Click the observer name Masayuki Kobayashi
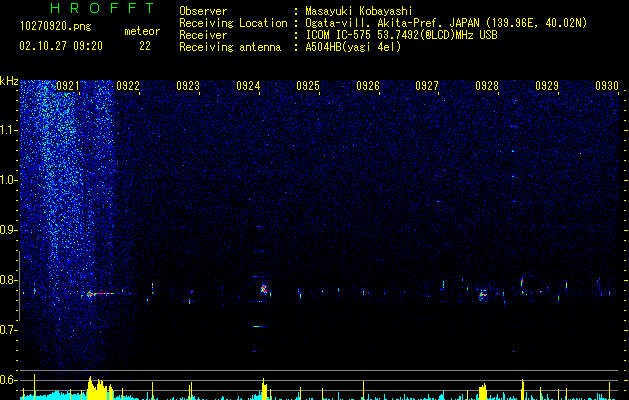This screenshot has width=629, height=400. pos(359,11)
